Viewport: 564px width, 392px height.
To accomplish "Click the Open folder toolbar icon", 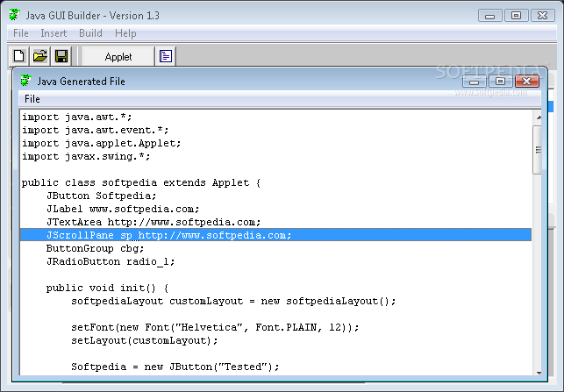I will 40,56.
